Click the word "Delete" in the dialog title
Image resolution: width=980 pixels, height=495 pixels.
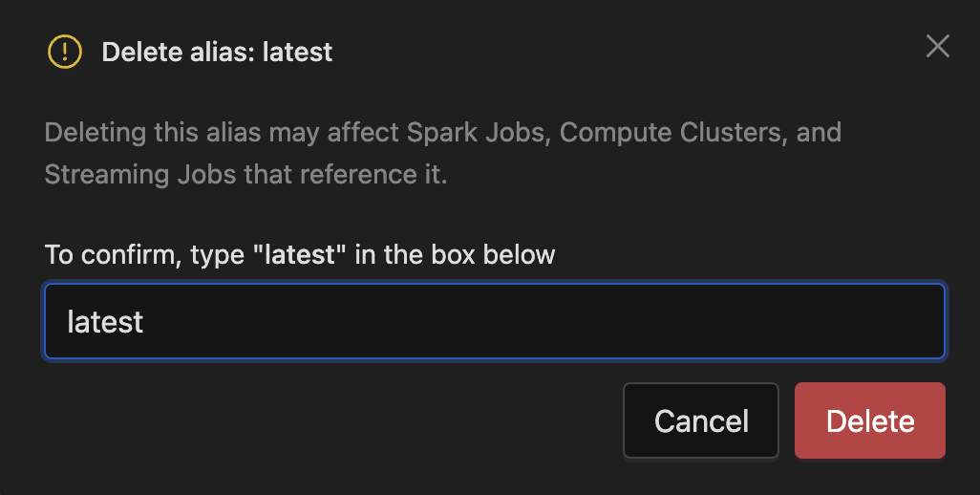click(136, 52)
